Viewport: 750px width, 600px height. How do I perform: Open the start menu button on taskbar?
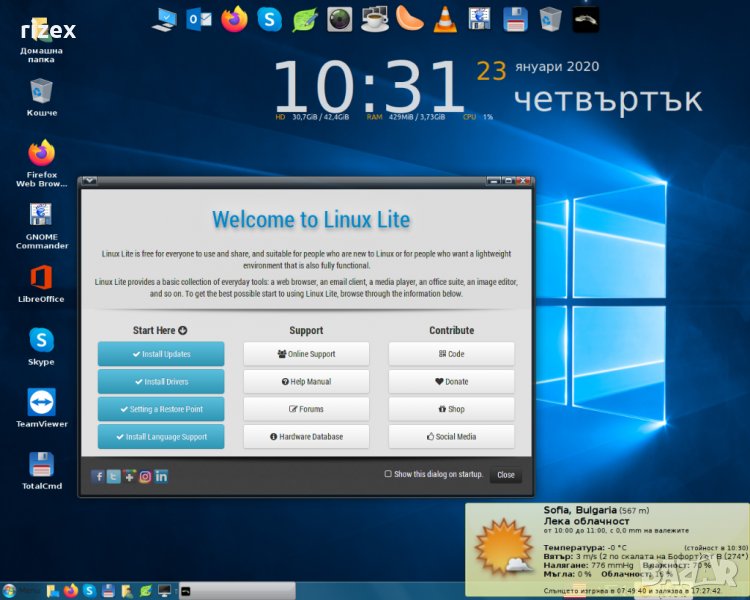coord(9,591)
